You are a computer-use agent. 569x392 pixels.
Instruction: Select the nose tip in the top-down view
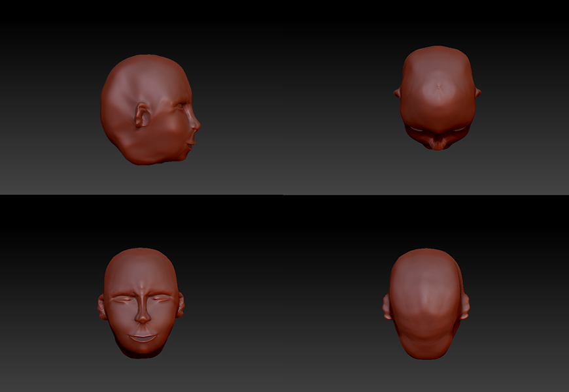(x=437, y=144)
